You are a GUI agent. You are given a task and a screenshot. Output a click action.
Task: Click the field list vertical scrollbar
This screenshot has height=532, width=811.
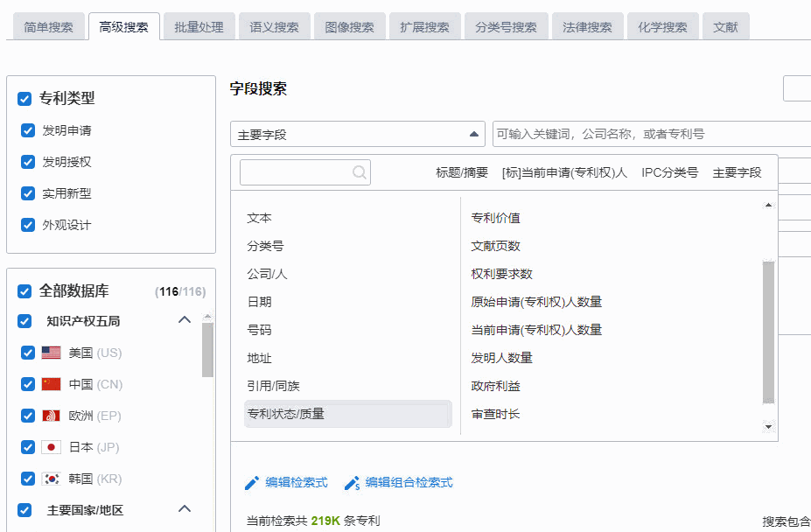point(768,332)
